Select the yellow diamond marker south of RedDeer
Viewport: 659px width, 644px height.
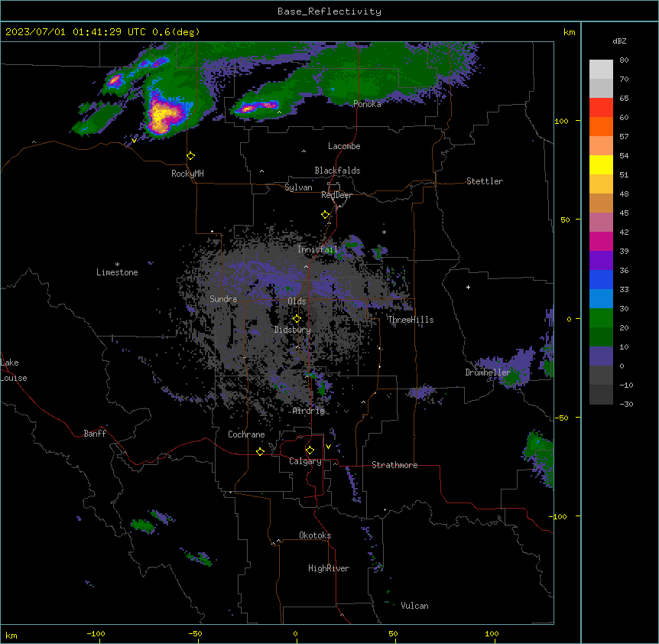pyautogui.click(x=325, y=215)
